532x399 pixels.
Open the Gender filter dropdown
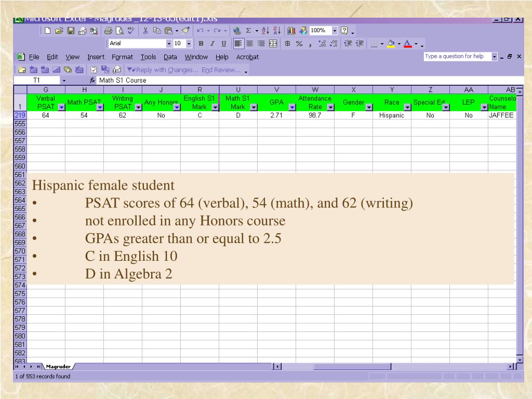(369, 107)
